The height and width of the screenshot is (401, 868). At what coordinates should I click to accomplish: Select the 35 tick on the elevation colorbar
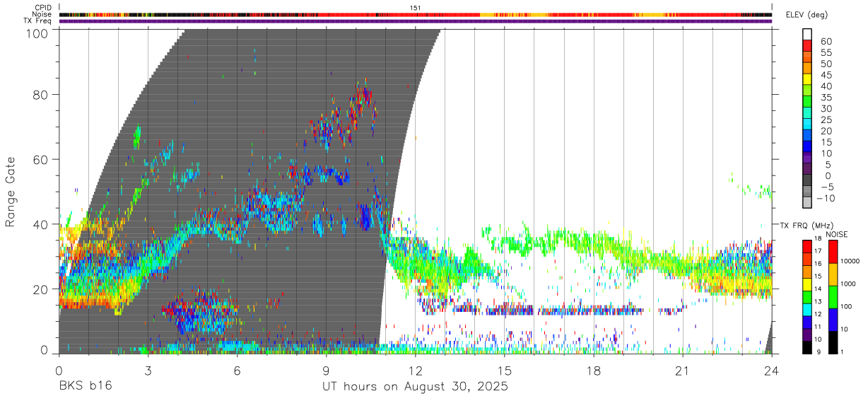[825, 98]
